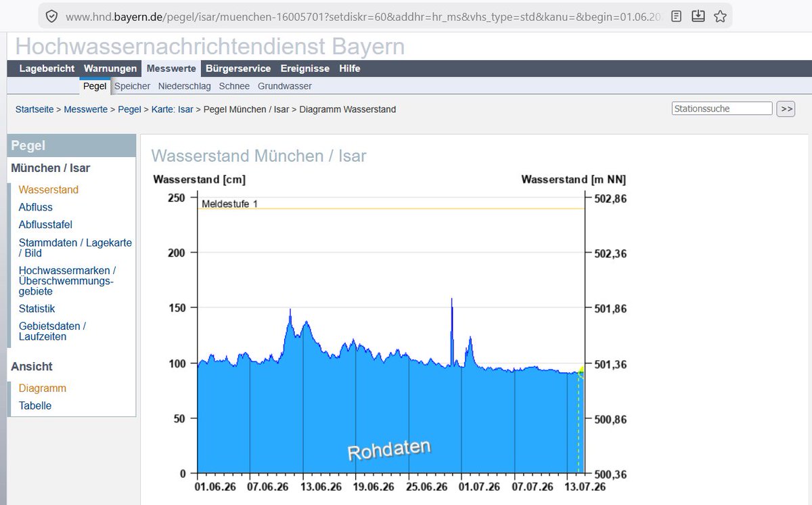Click München / Isar sidebar heading
Viewport: 812px width, 505px height.
(51, 168)
